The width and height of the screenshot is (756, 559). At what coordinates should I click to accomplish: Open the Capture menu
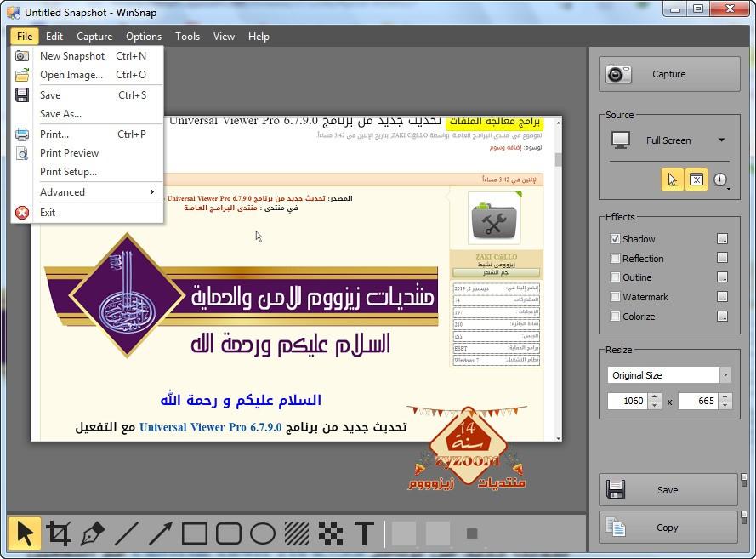[x=94, y=37]
